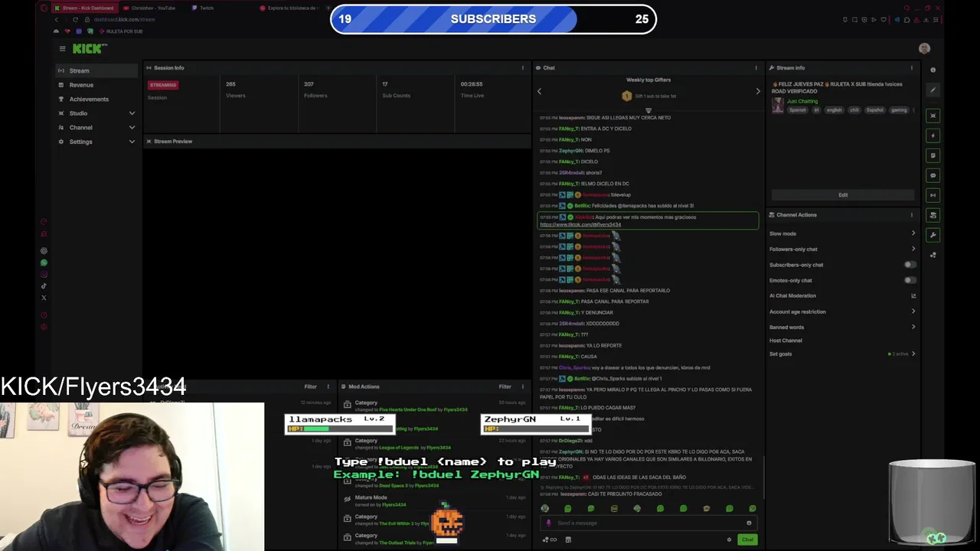The width and height of the screenshot is (980, 551).
Task: Reload the page in the browser
Action: (x=75, y=19)
